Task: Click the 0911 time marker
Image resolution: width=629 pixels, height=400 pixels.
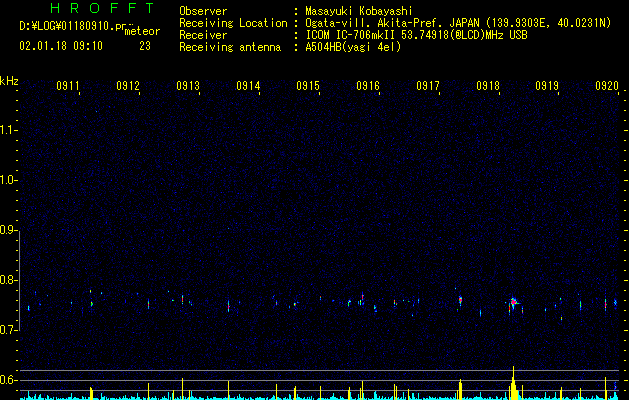Action: click(x=67, y=86)
